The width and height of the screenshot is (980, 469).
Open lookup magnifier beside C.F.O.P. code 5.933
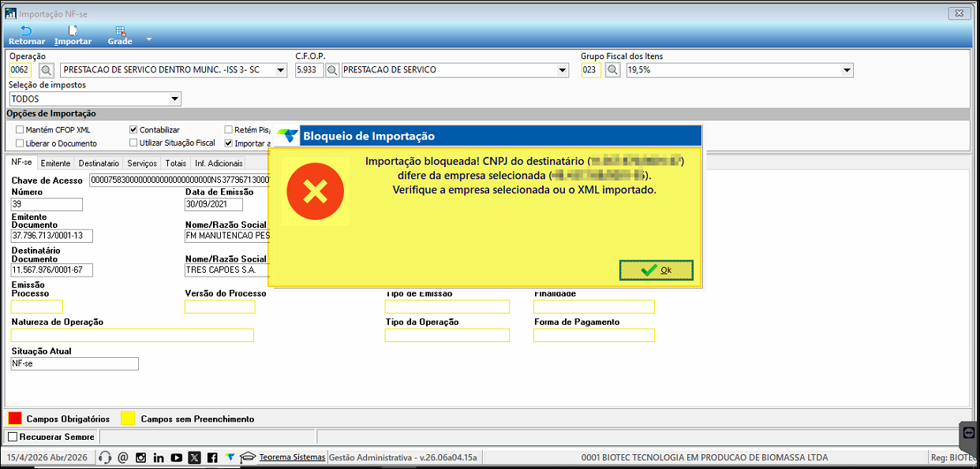click(x=332, y=70)
